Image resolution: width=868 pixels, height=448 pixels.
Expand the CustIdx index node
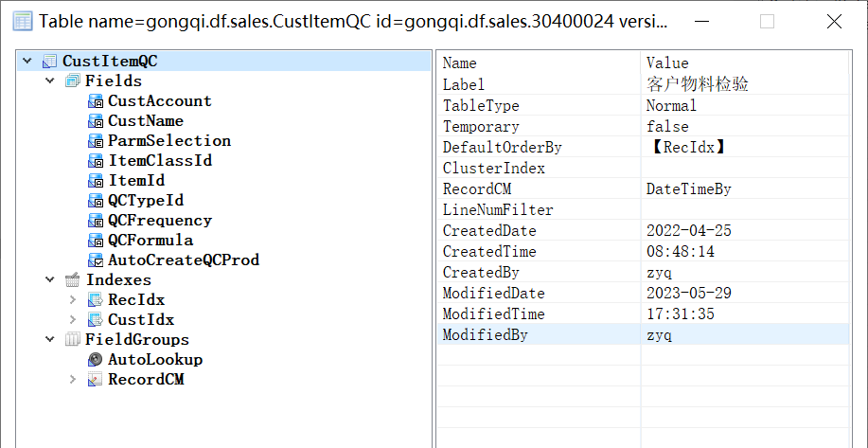pos(73,319)
